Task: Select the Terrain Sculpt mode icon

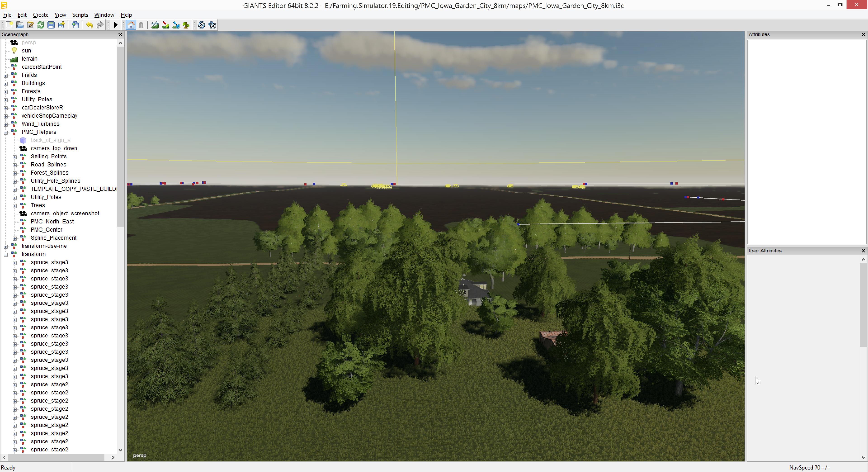Action: 155,25
